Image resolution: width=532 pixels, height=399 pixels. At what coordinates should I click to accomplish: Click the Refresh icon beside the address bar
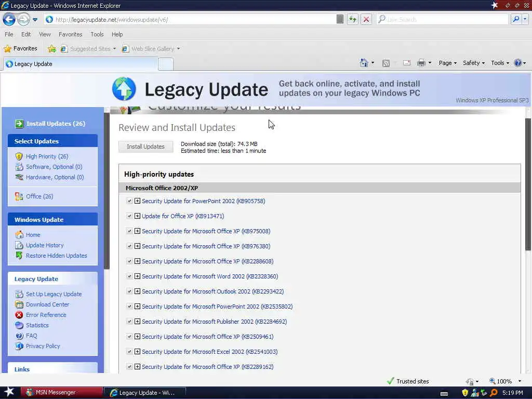pos(353,19)
